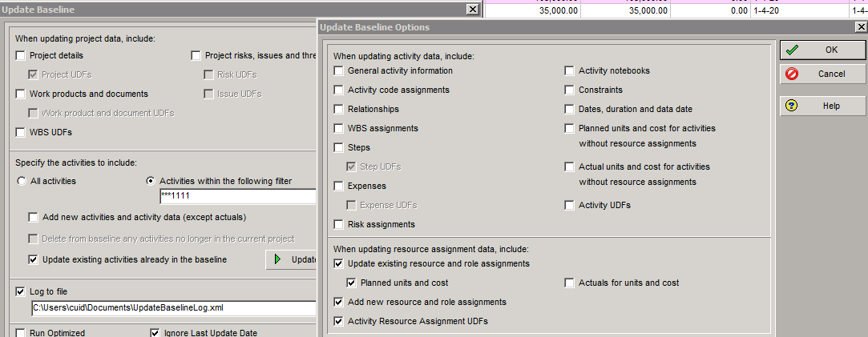Check Actuals for units and cost

pyautogui.click(x=569, y=283)
